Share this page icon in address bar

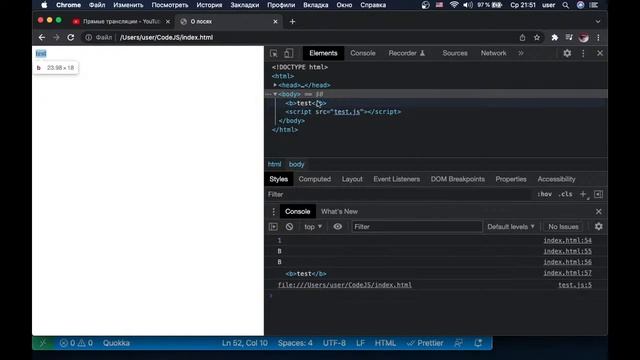pyautogui.click(x=522, y=38)
